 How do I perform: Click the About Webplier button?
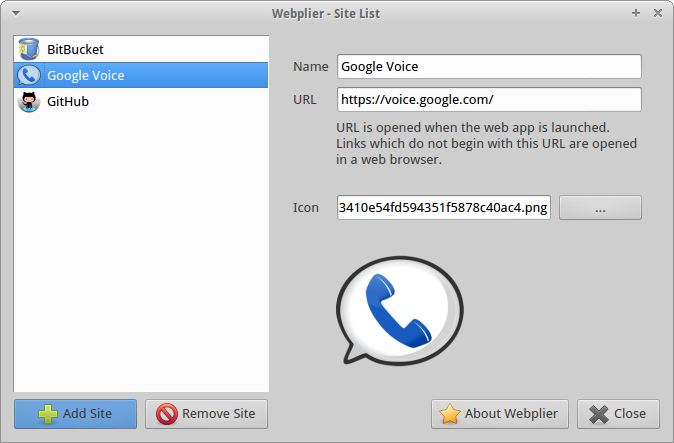pos(499,414)
